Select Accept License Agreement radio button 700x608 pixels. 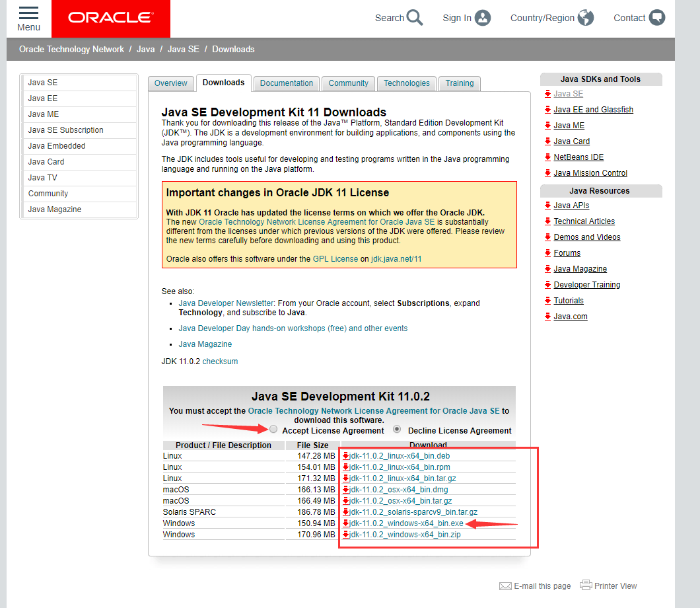point(273,430)
